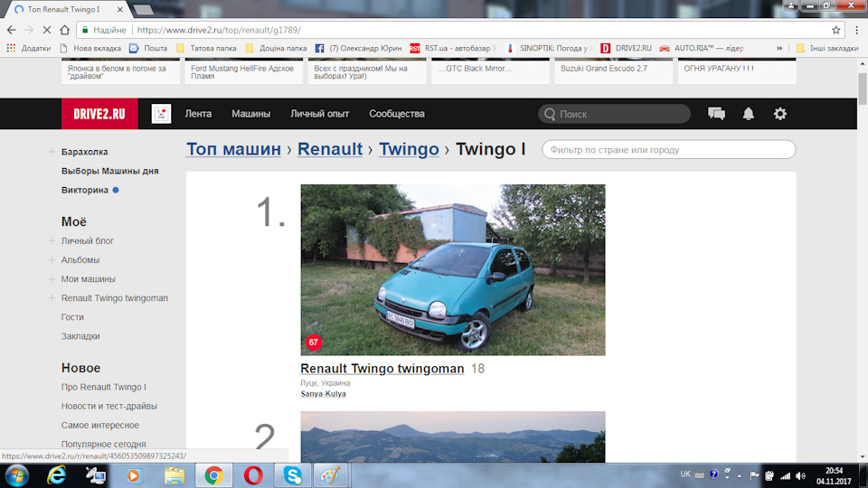Open the Chrome three-dot menu
Viewport: 868px width, 488px height.
pyautogui.click(x=856, y=30)
